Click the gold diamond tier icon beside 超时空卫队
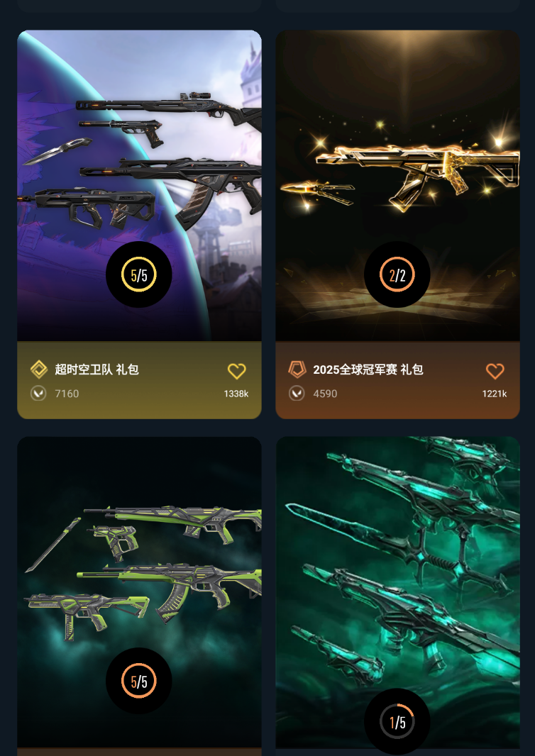 pos(38,369)
